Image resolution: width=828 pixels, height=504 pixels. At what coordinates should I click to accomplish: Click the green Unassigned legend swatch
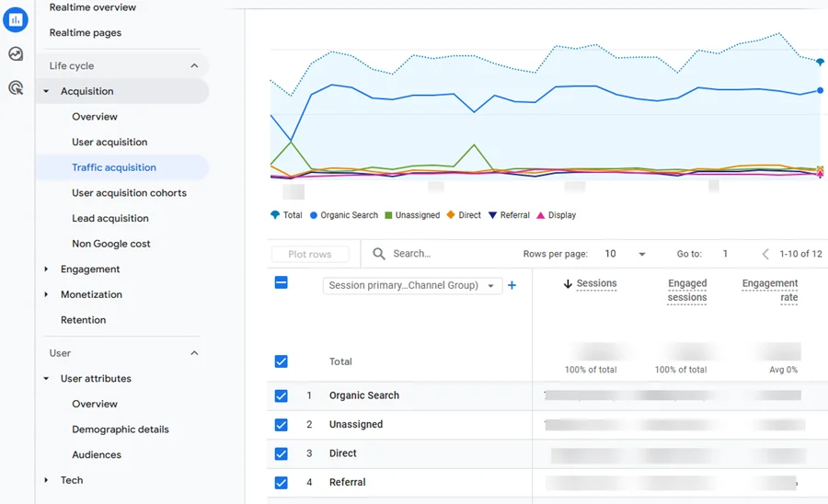388,215
